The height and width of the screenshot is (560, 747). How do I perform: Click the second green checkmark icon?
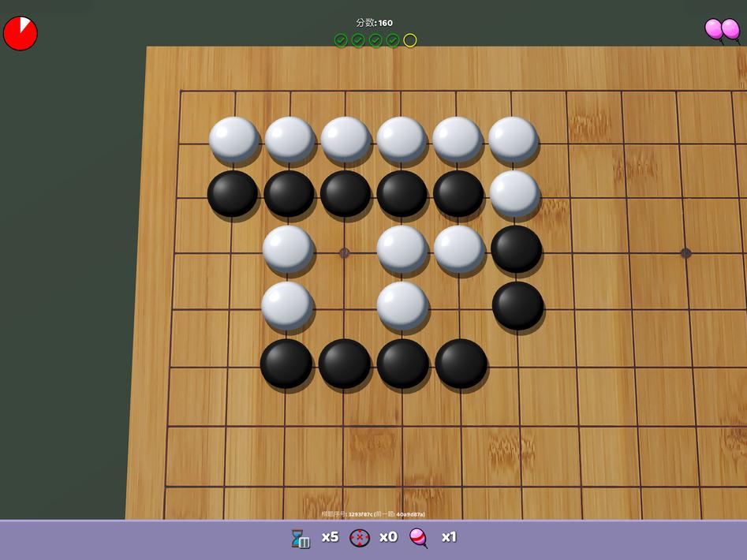tap(359, 40)
